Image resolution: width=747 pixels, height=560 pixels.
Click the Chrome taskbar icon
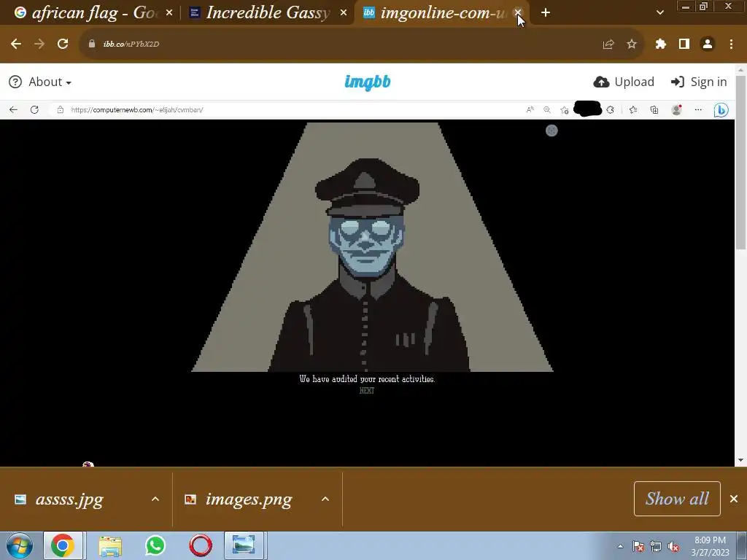pos(63,545)
